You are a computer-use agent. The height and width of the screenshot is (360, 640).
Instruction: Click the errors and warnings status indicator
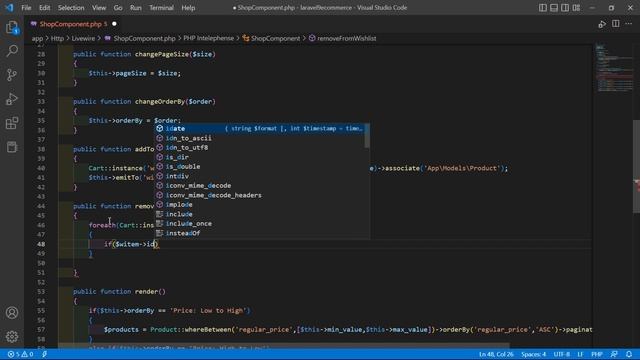20,354
